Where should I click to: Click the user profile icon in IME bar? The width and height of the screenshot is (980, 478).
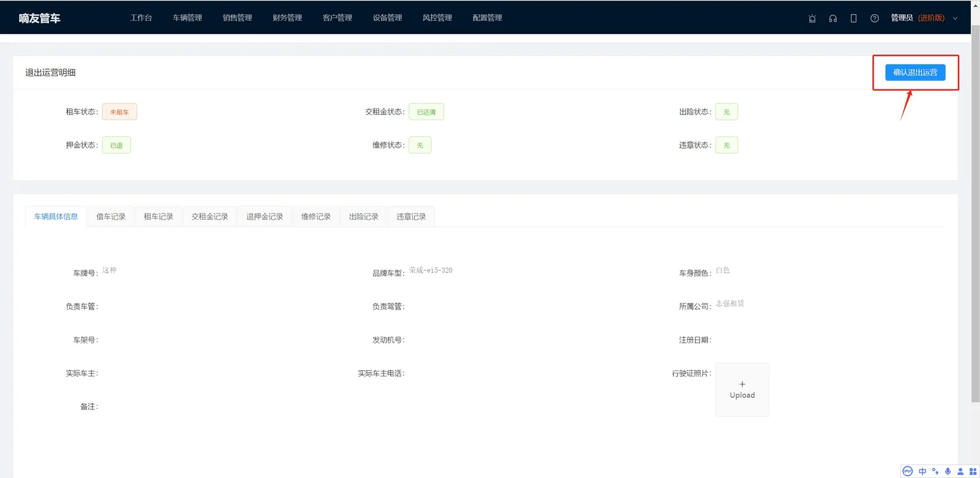(x=960, y=471)
